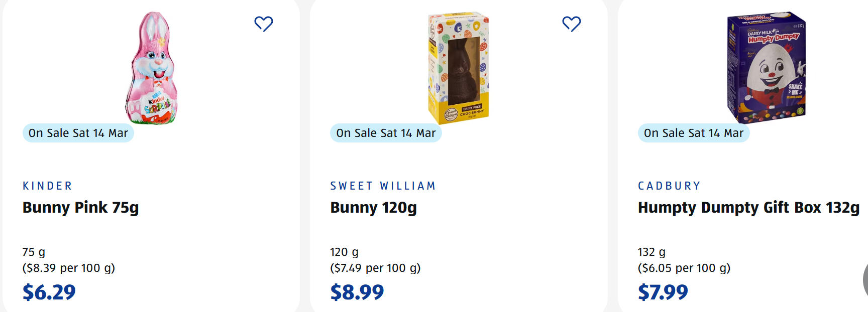
Task: Click the sale date badge on Cadbury card
Action: tap(694, 133)
